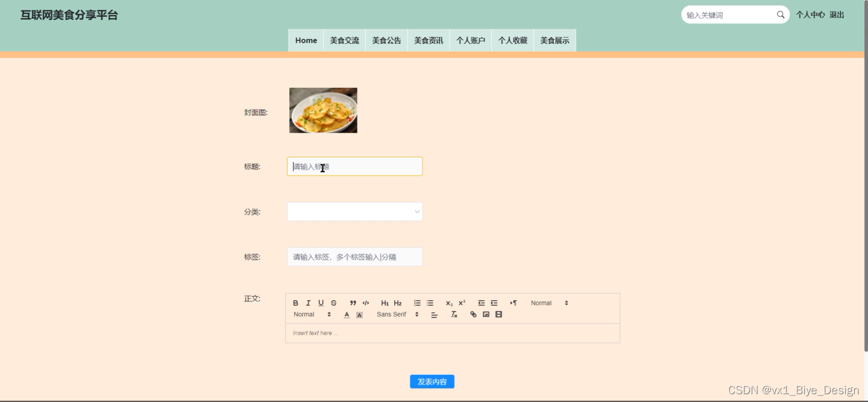The height and width of the screenshot is (402, 868).
Task: Apply Heading 2 (H2) style
Action: coord(398,303)
